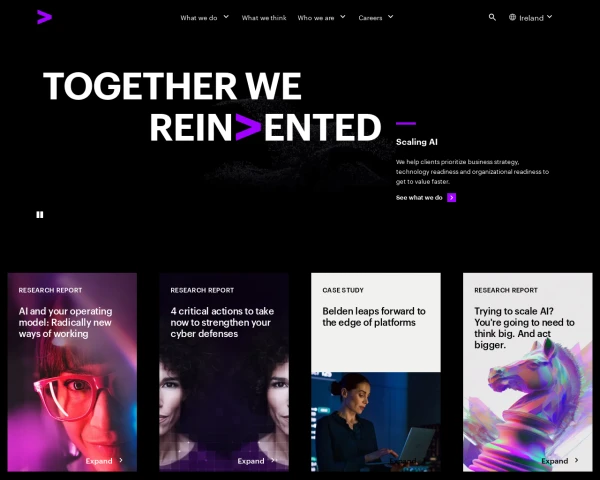Click the globe icon beside Ireland
Viewport: 600px width, 480px height.
512,17
